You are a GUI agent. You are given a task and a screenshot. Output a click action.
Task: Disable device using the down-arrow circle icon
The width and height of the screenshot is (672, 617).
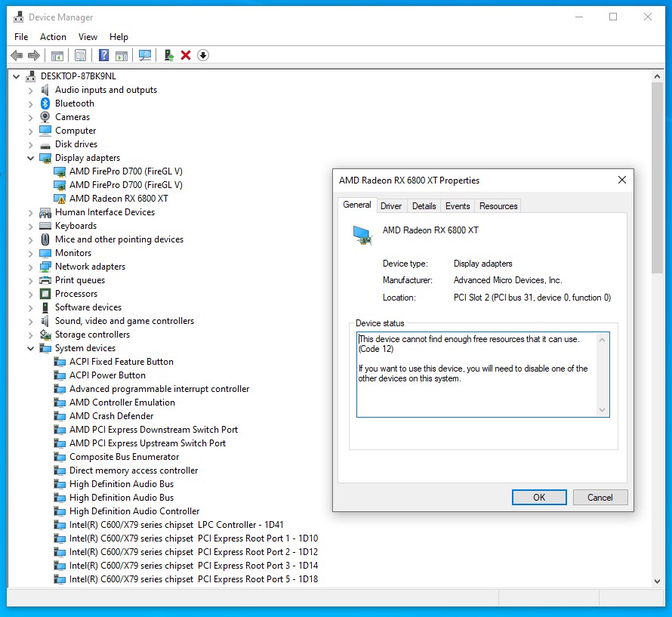coord(203,55)
